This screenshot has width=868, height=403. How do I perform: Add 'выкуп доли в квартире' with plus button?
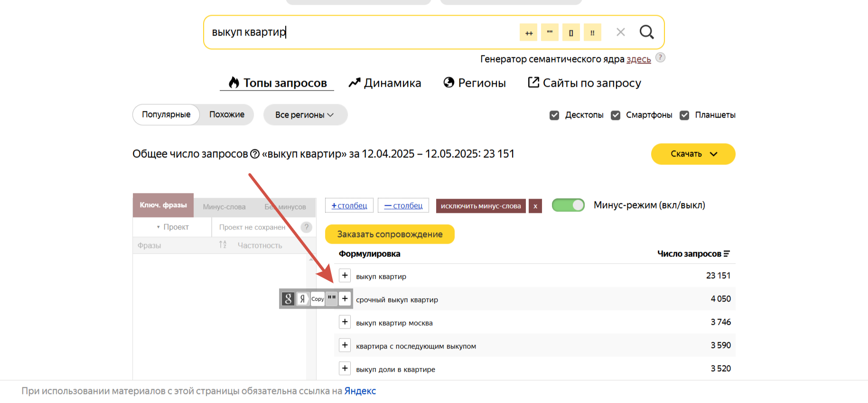(x=345, y=368)
